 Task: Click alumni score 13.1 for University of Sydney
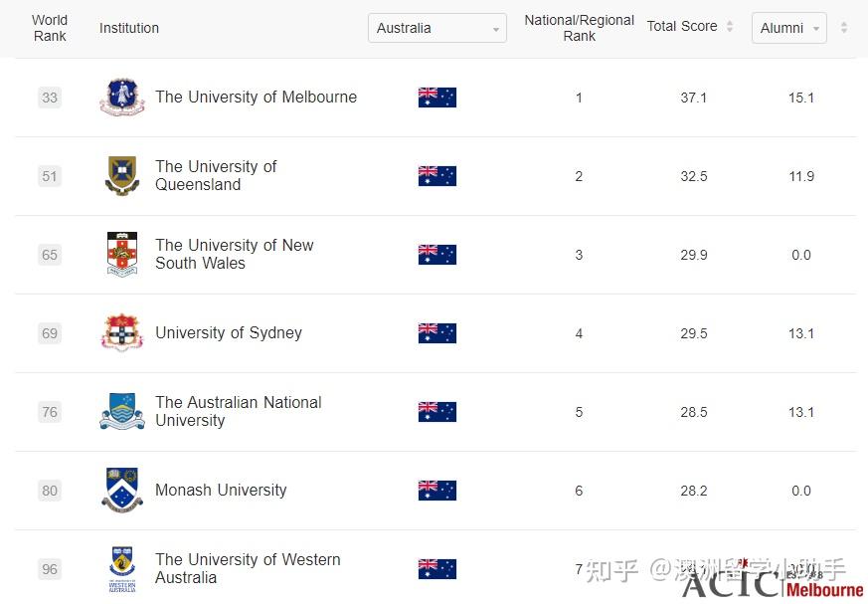[801, 334]
